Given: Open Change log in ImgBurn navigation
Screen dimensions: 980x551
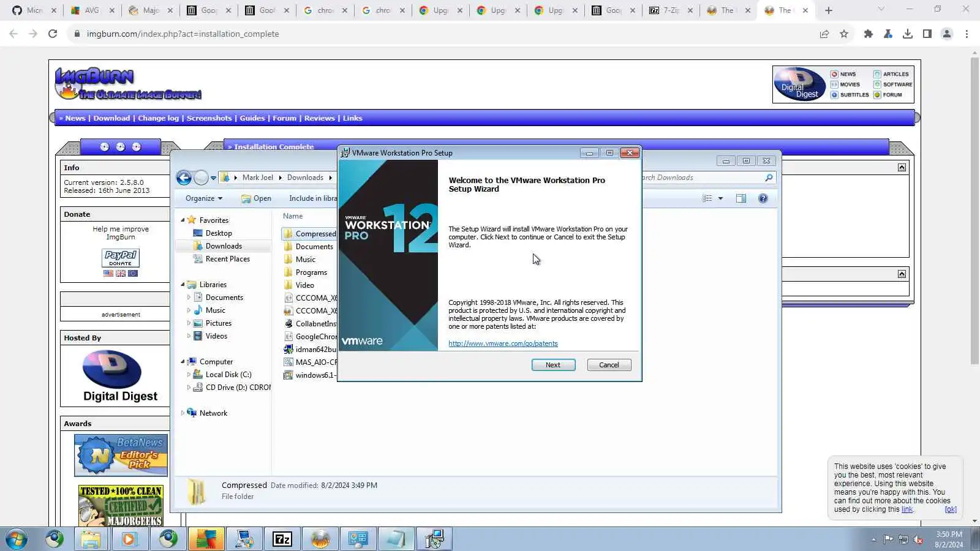Looking at the screenshot, I should 158,118.
